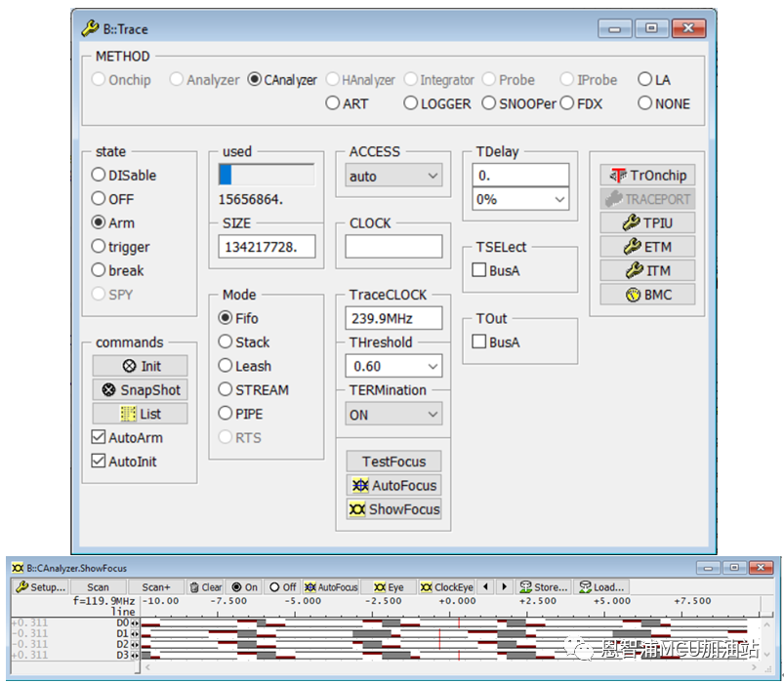The image size is (784, 683).
Task: Select the LOGGER trace method
Action: pos(437,103)
